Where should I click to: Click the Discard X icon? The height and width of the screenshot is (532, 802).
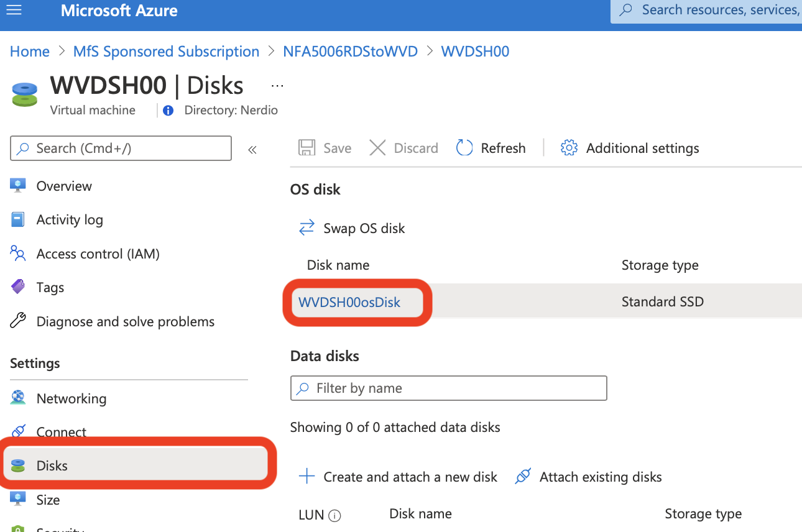pos(377,148)
